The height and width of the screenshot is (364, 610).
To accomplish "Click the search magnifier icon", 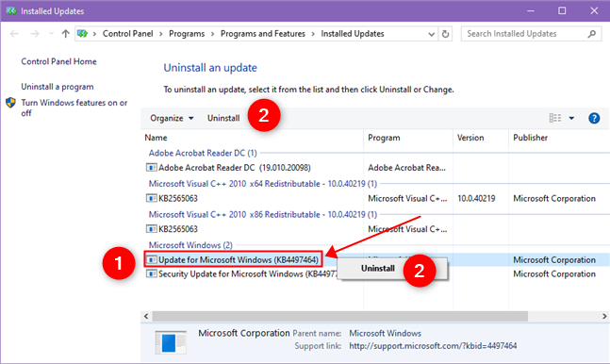I will (x=592, y=34).
